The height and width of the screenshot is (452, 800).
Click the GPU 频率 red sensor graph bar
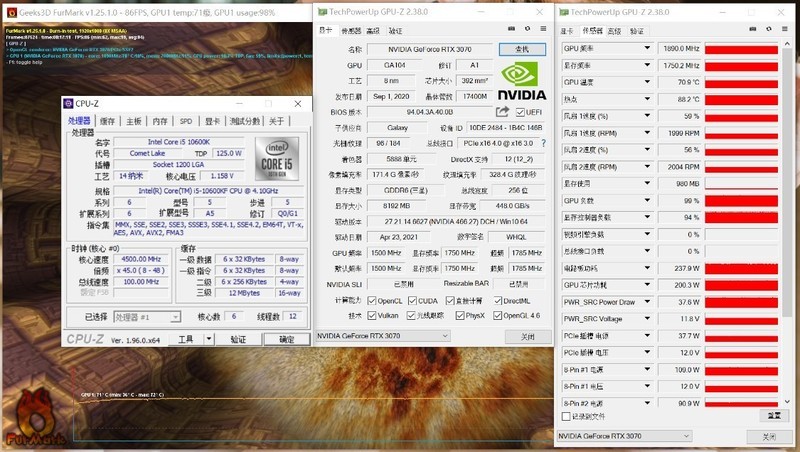coord(741,48)
